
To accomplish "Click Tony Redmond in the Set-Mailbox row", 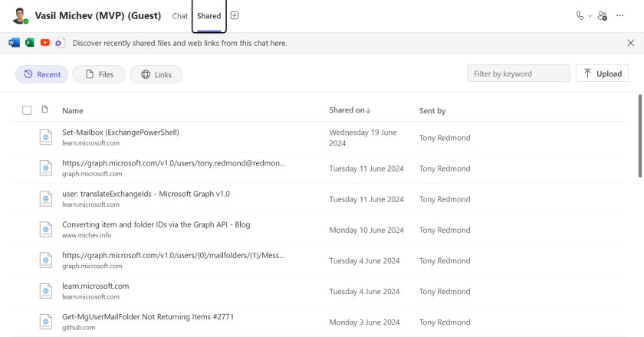I will coord(445,138).
